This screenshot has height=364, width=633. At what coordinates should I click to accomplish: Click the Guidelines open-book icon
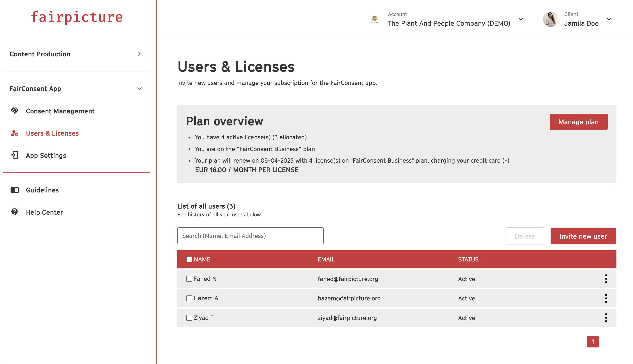point(15,190)
